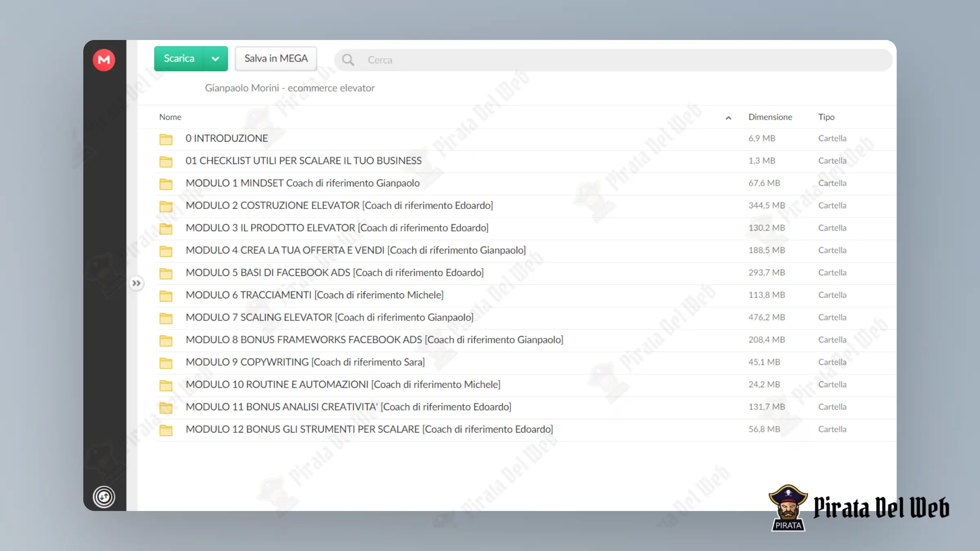
Task: Open MODULO 5 BASI DI FACEBOOK ADS name
Action: point(335,272)
